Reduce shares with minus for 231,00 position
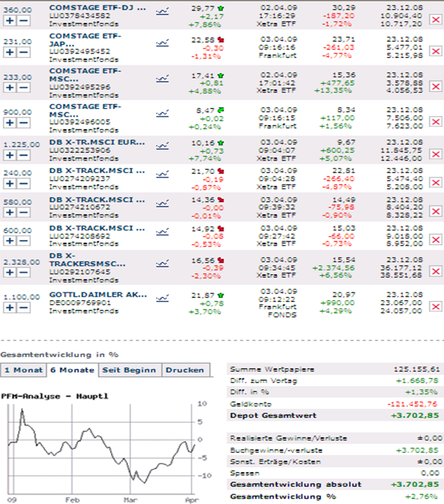Image resolution: width=444 pixels, height=504 pixels. click(24, 52)
